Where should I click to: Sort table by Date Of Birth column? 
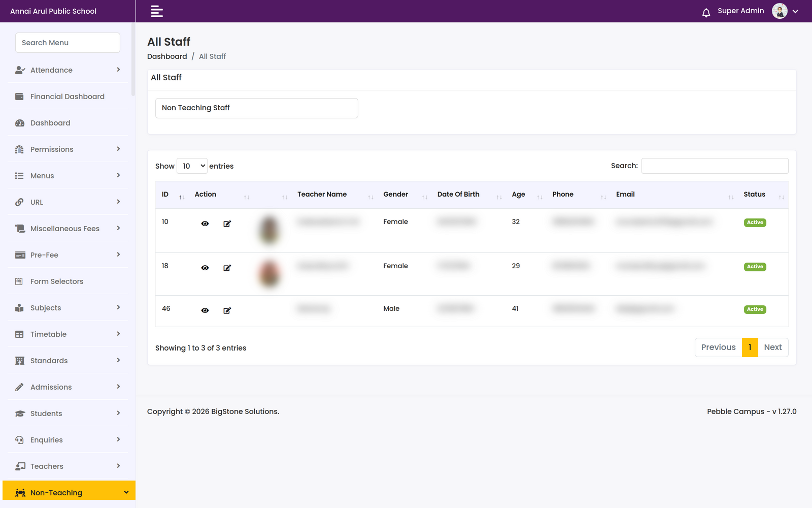pos(468,195)
